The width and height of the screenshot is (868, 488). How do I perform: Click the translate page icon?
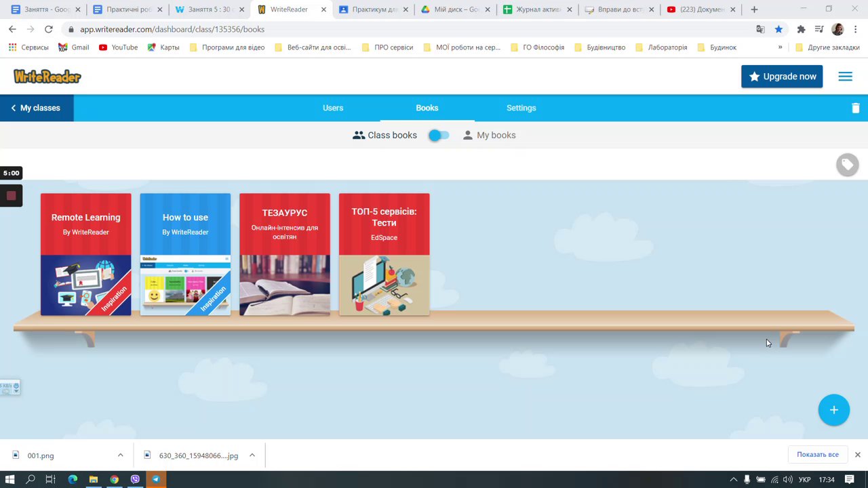point(760,29)
